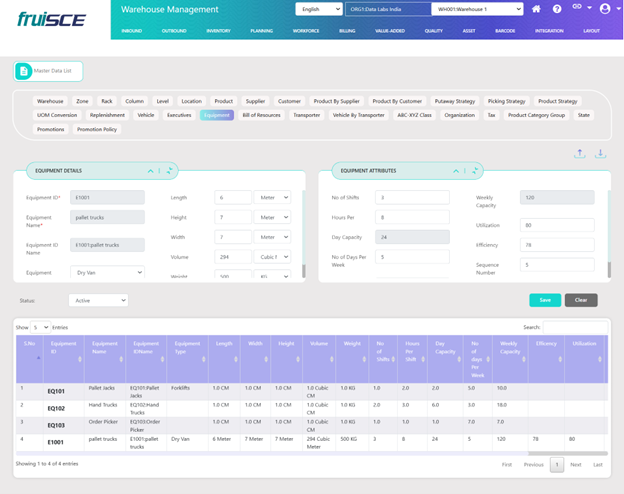Open the INVENTORY menu
The height and width of the screenshot is (494, 624).
(218, 31)
